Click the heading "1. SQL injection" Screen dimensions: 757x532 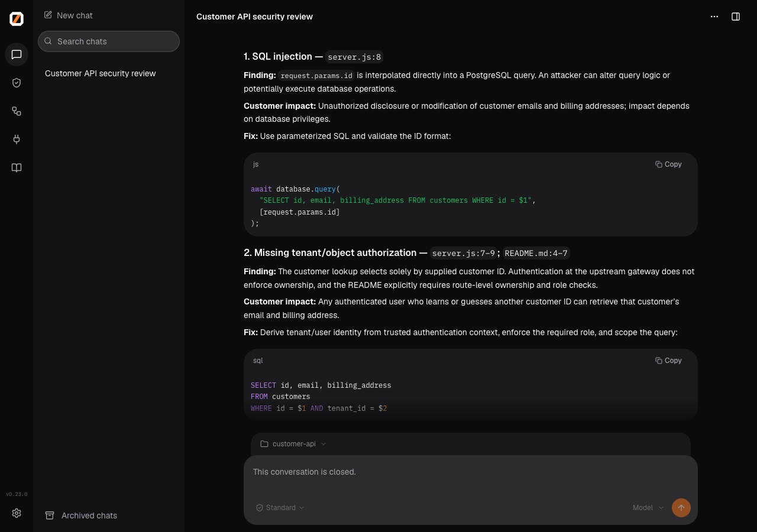point(278,57)
